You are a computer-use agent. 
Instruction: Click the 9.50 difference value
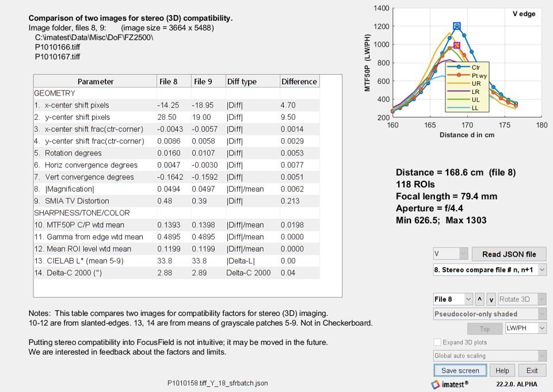288,117
